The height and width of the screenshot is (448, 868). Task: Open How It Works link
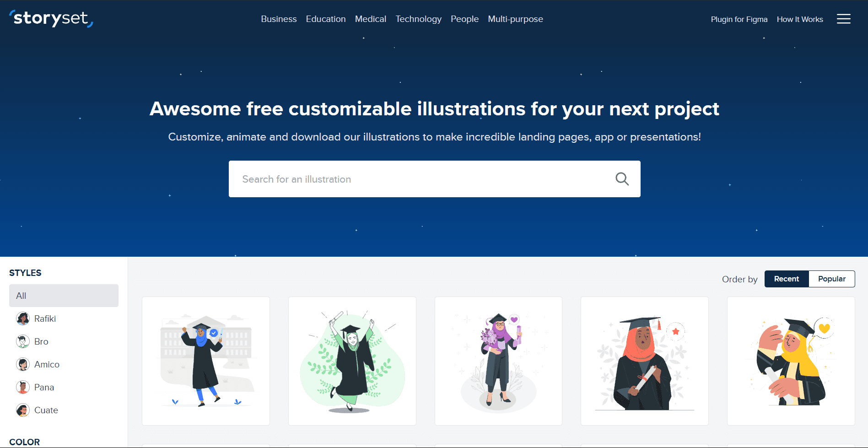tap(800, 19)
